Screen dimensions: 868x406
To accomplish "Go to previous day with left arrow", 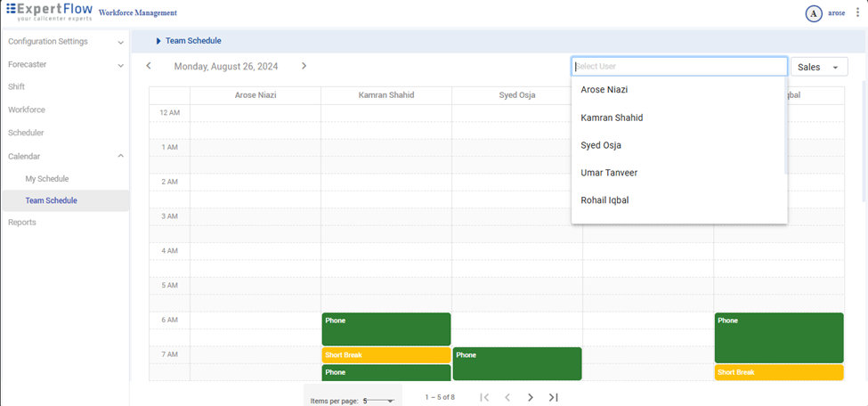I will (149, 66).
